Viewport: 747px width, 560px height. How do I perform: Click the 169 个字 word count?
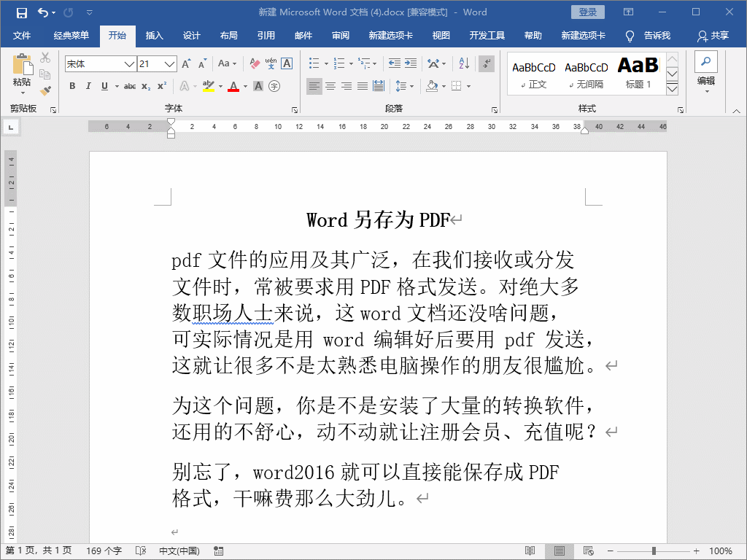coord(104,551)
